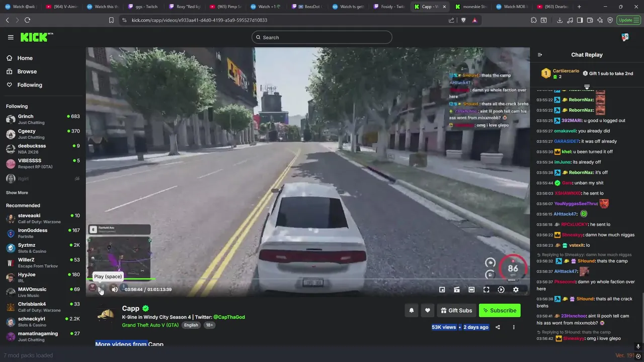Open recommended channel MAVOmusic
Screen dimensions: 644x362
click(43, 292)
